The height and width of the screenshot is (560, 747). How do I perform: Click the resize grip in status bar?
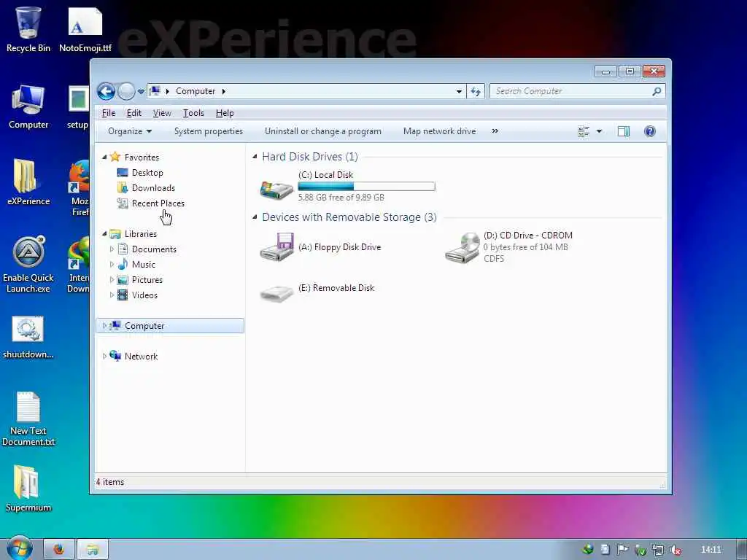click(x=662, y=485)
